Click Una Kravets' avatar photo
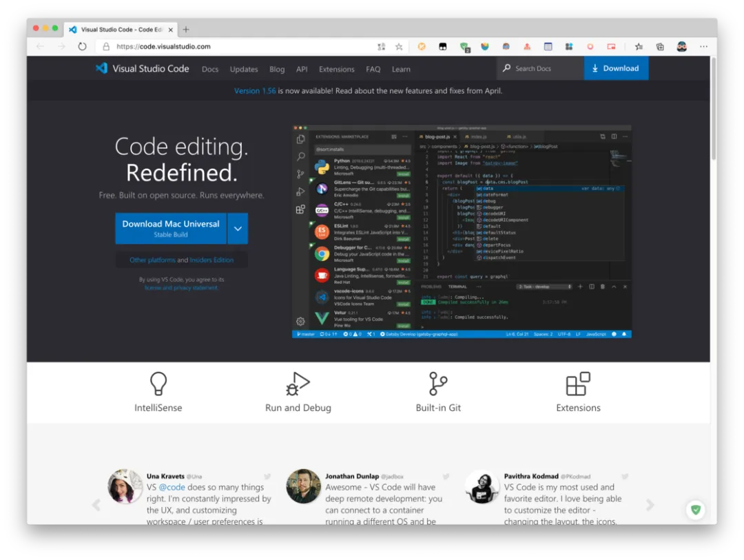 click(125, 486)
